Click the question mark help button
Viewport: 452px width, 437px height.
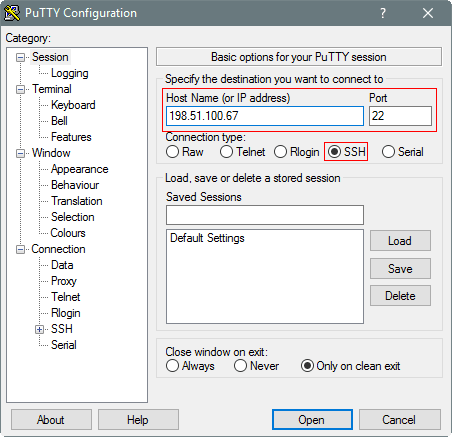(383, 13)
